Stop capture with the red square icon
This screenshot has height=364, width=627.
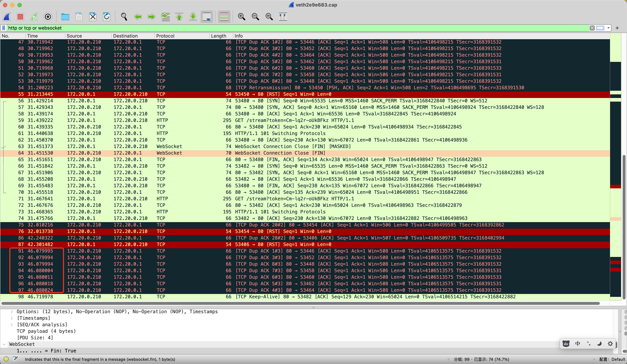[x=20, y=17]
